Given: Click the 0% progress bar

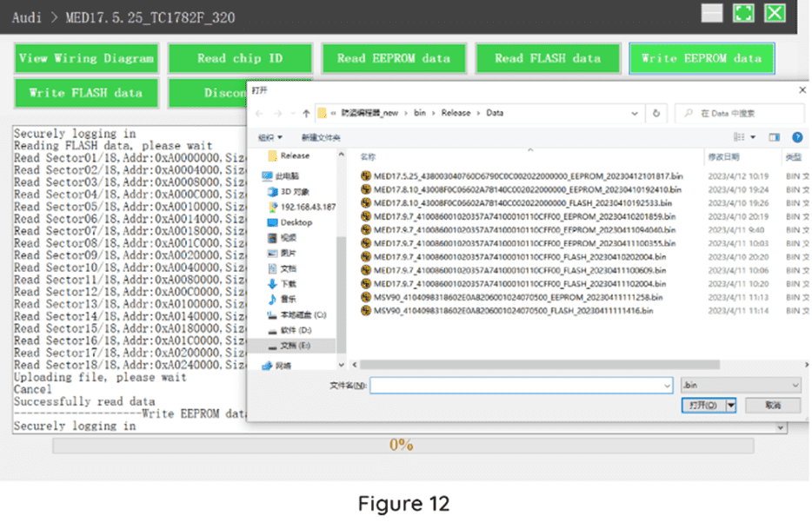Looking at the screenshot, I should 403,446.
